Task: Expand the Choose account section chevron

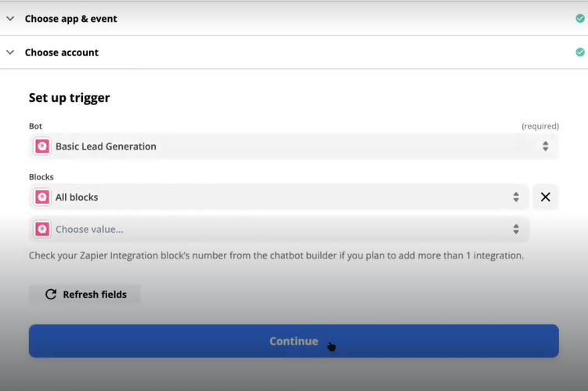Action: coord(10,52)
